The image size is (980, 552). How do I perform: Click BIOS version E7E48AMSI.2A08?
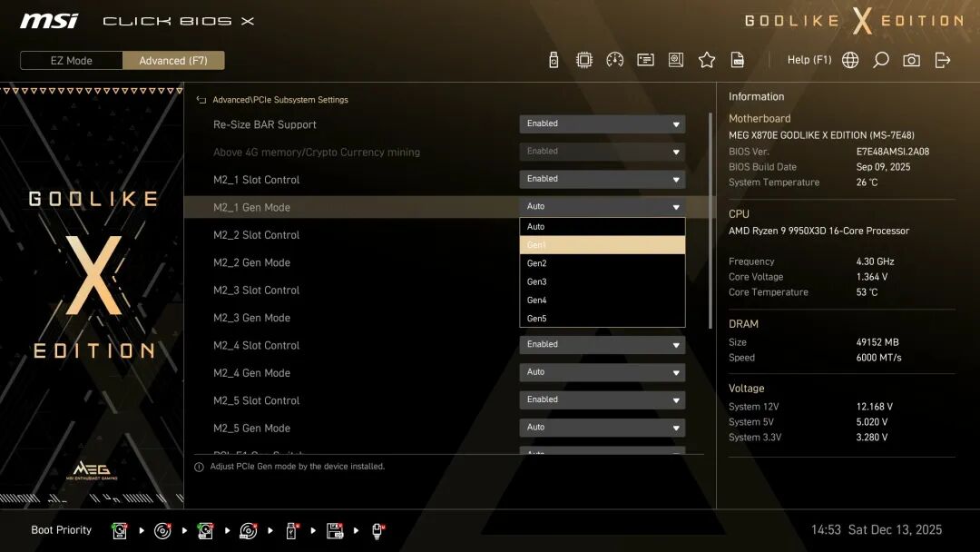point(893,152)
